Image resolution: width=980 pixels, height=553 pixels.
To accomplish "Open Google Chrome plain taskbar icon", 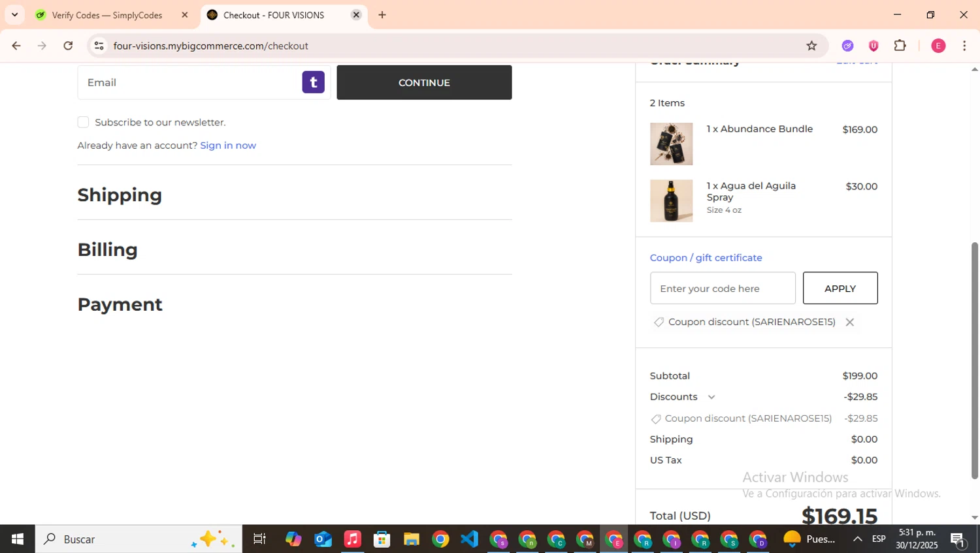I will pyautogui.click(x=440, y=539).
